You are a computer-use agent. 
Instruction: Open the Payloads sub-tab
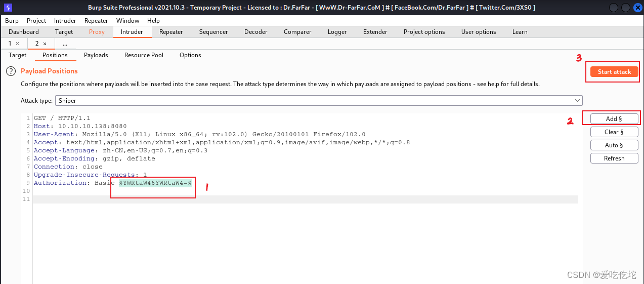pos(96,55)
